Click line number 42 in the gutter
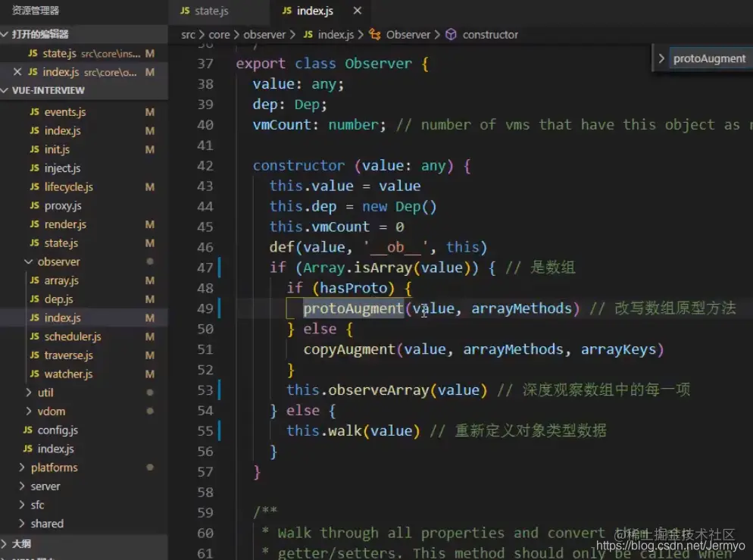753x560 pixels. pos(205,166)
